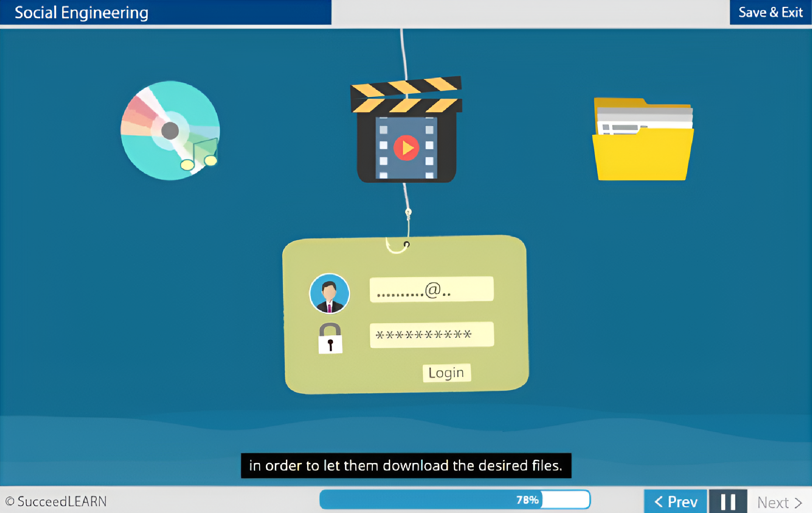
Task: Click the music CD disc icon
Action: point(170,130)
